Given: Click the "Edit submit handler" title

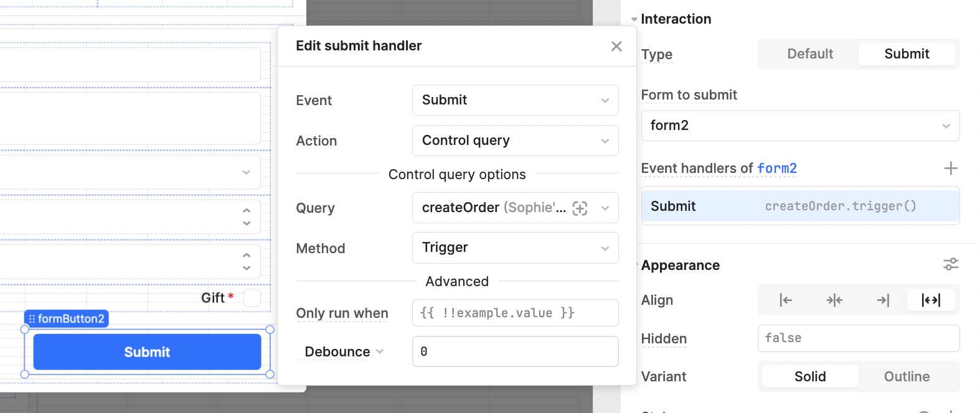Looking at the screenshot, I should coord(359,45).
